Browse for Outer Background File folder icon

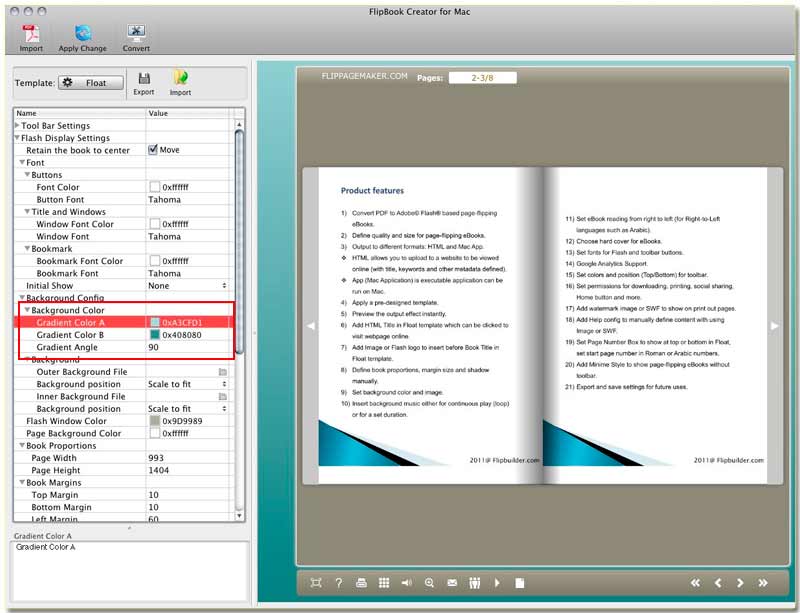(x=222, y=372)
